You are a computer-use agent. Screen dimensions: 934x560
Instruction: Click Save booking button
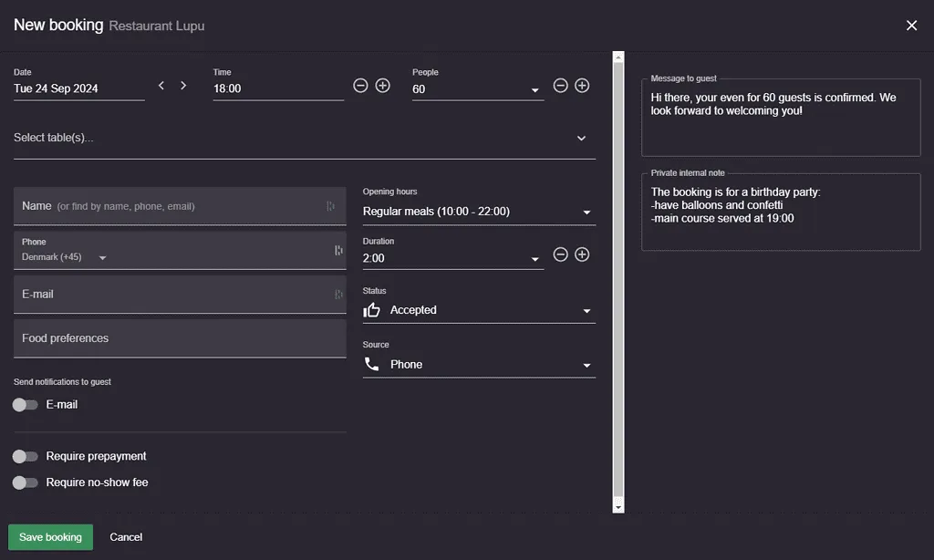click(x=51, y=537)
